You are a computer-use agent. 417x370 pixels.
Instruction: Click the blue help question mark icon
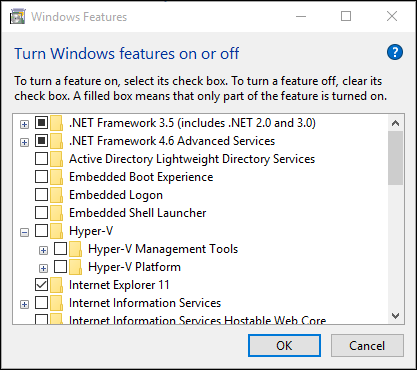[x=395, y=52]
